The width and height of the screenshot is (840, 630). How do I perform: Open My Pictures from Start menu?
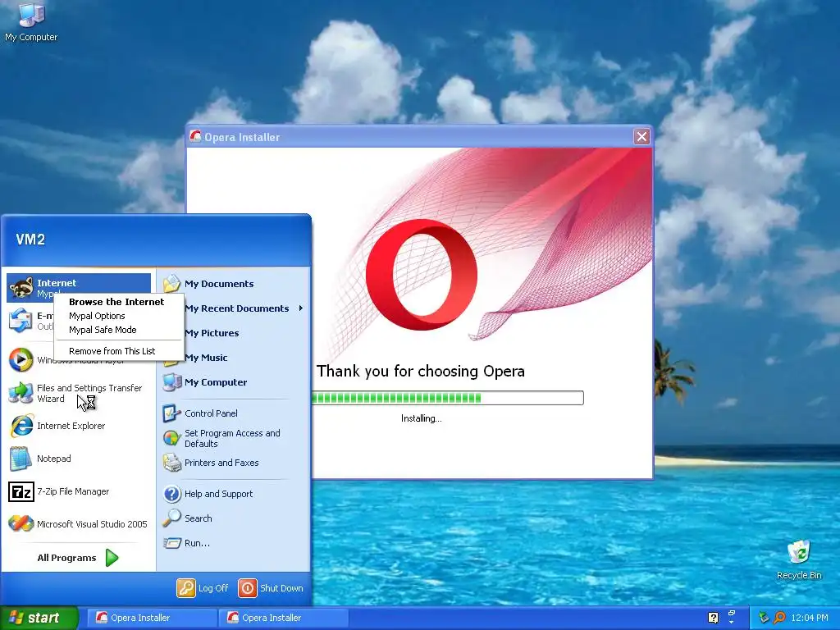click(x=212, y=333)
